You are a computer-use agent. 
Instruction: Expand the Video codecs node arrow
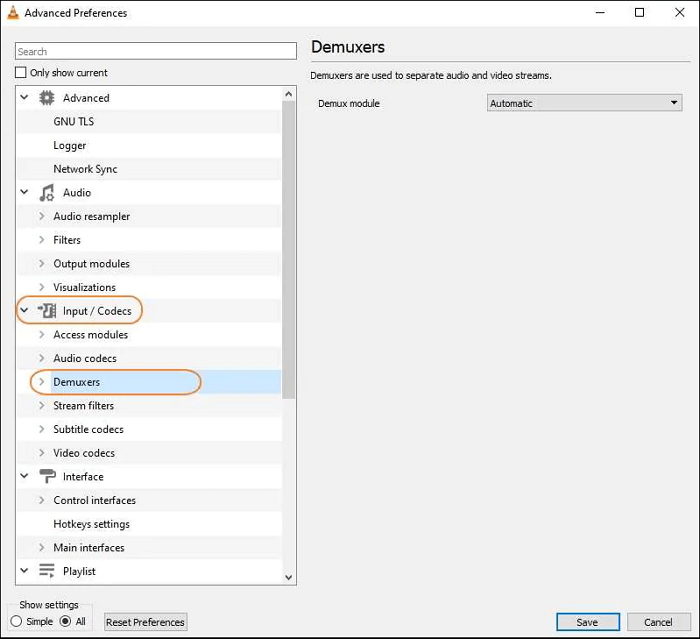tap(41, 453)
